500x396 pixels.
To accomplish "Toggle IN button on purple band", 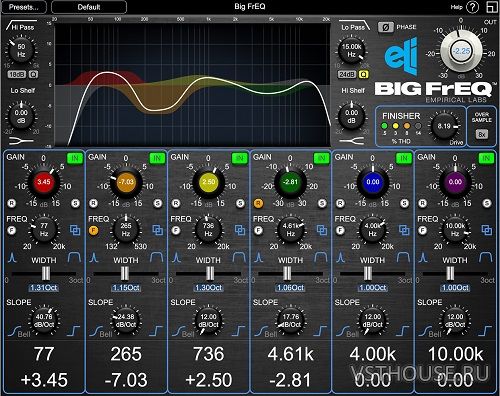I will tap(486, 158).
